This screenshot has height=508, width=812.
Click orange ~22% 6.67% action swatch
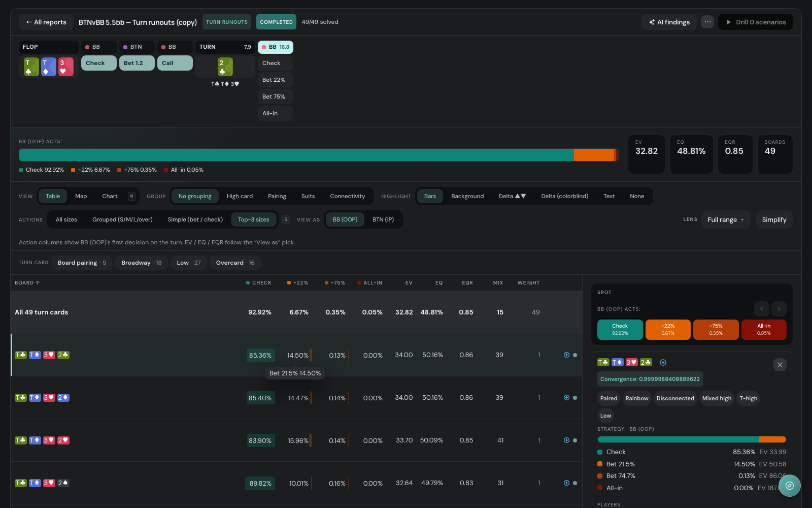[x=668, y=329]
